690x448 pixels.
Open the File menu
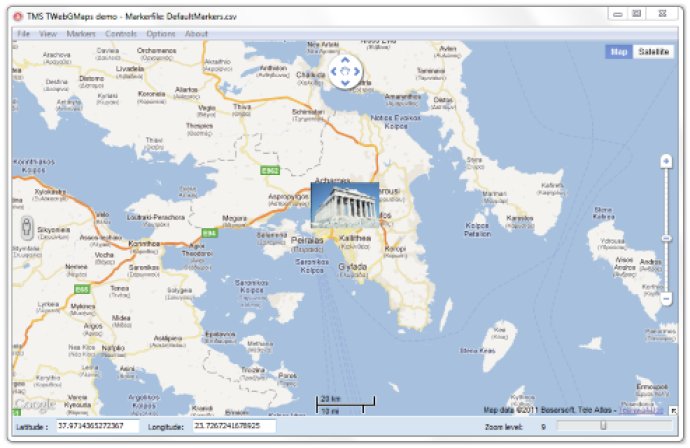click(x=23, y=34)
